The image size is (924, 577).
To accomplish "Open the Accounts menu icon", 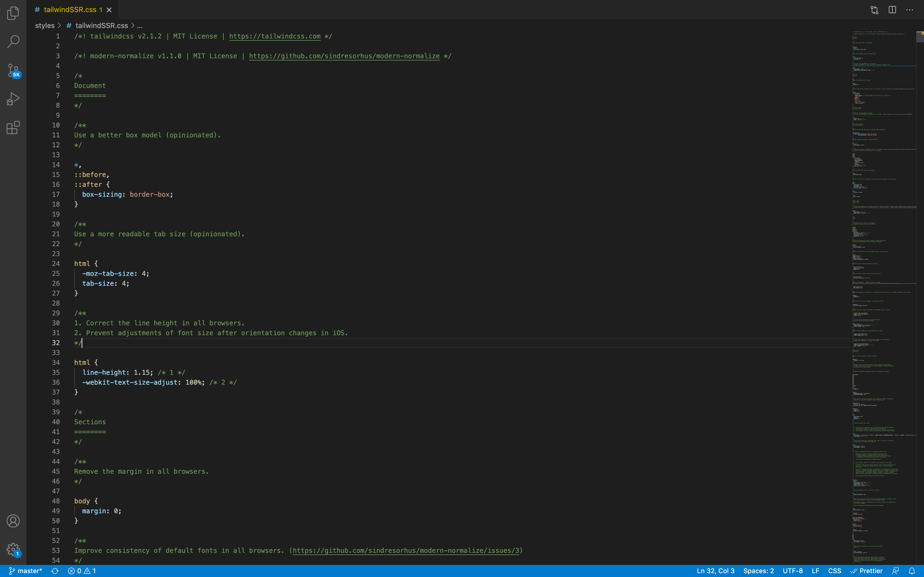I will 13,521.
